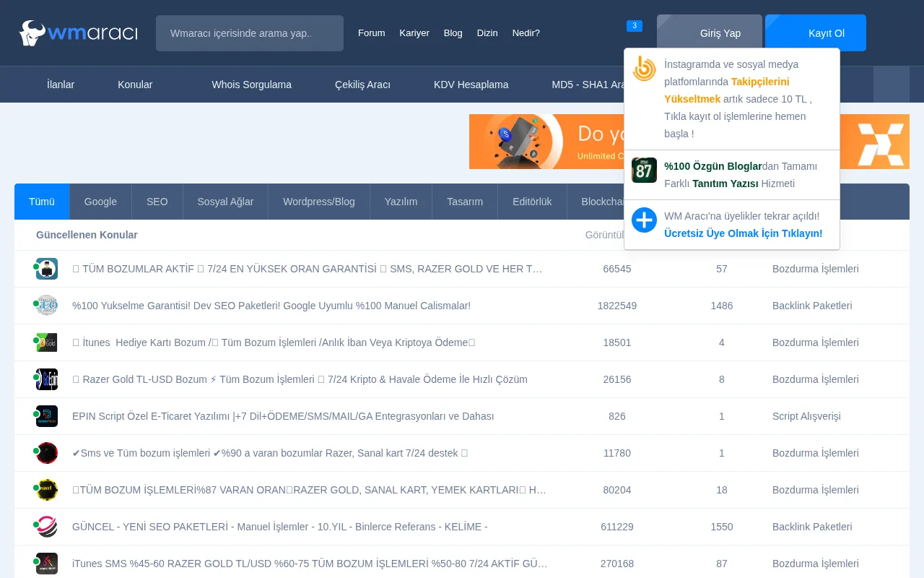Screen dimensions: 924x578
Task: Switch to the Google tab
Action: click(100, 202)
